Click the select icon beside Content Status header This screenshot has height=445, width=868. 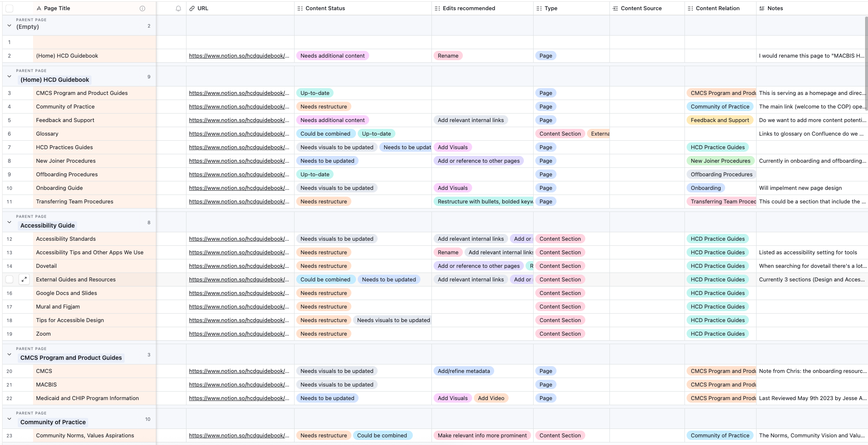300,8
